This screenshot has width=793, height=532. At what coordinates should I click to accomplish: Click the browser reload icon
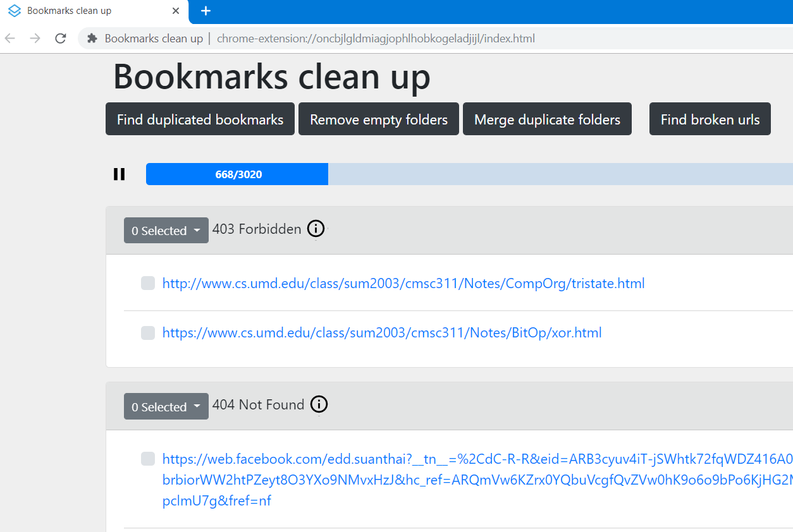click(x=61, y=39)
